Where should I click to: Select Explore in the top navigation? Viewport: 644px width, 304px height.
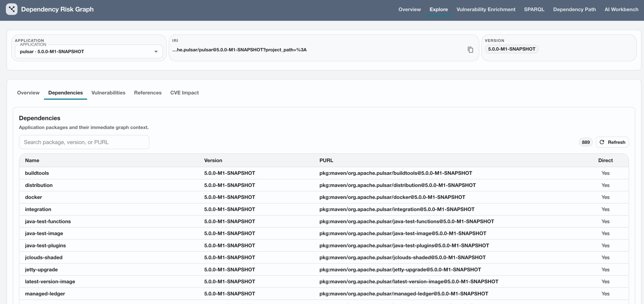[439, 9]
